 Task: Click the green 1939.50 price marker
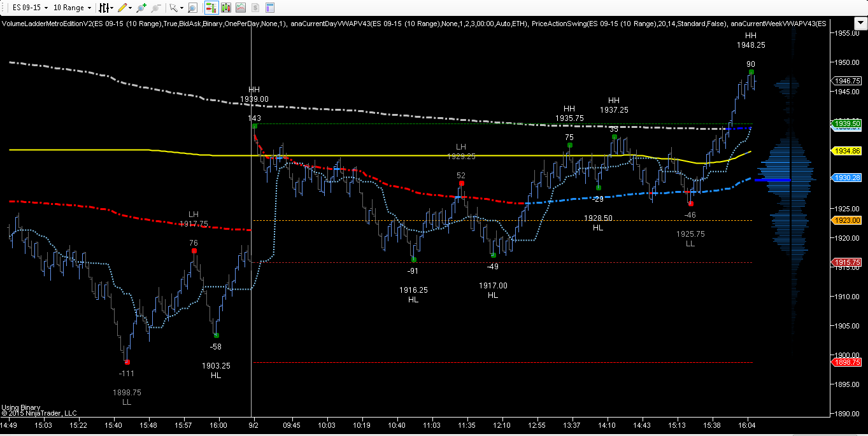[x=847, y=123]
